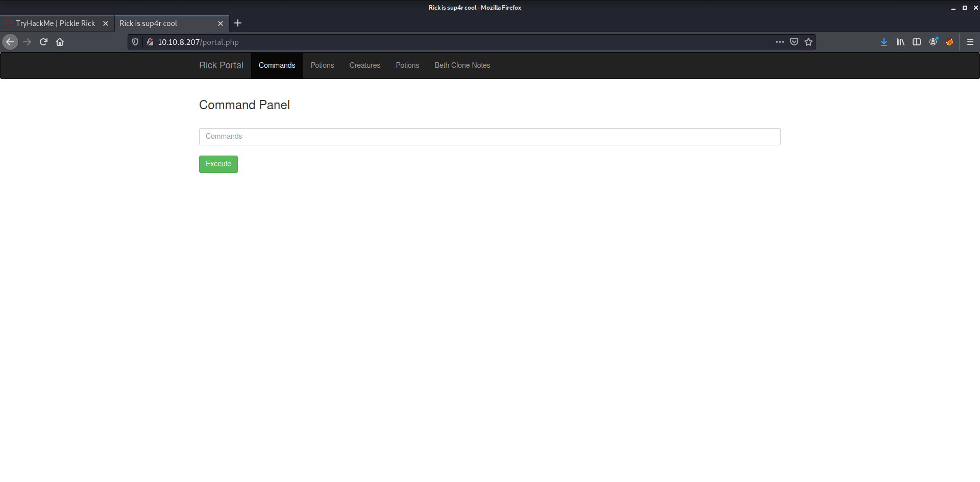
Task: Click the Command Panel heading
Action: click(244, 105)
